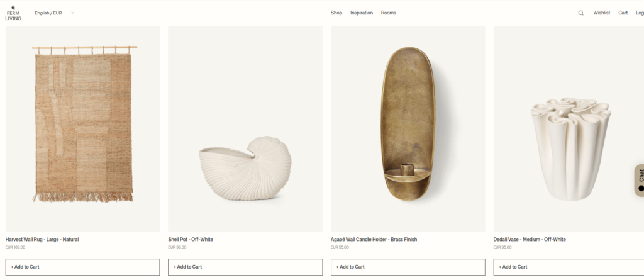Open the Shop menu

[336, 13]
